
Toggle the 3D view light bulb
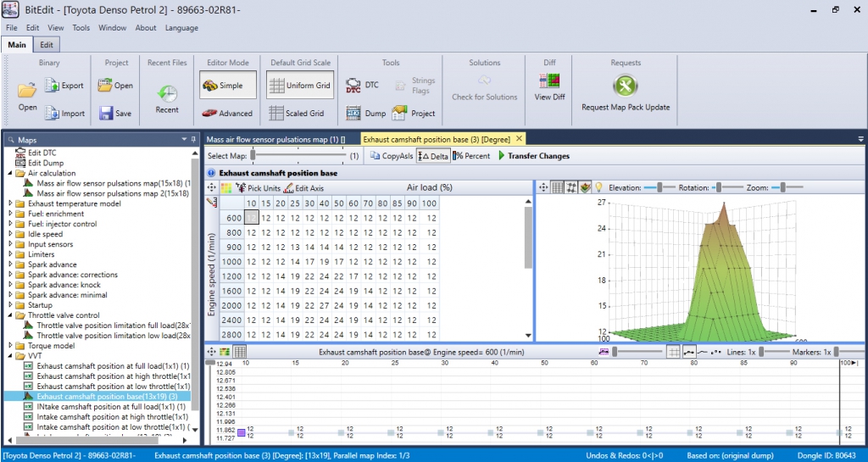[x=598, y=188]
